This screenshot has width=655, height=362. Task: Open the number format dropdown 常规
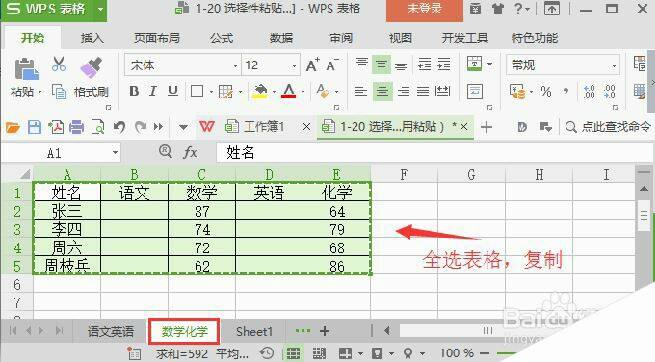pos(563,65)
